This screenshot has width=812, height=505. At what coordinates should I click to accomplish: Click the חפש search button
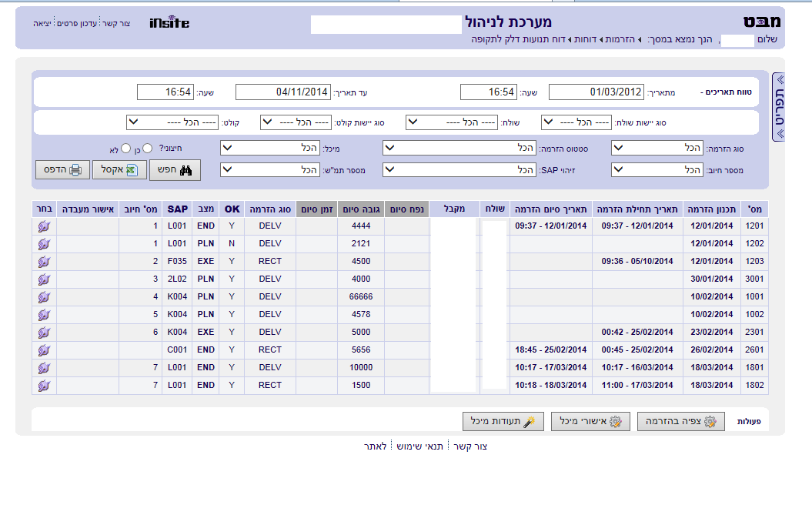[x=175, y=170]
